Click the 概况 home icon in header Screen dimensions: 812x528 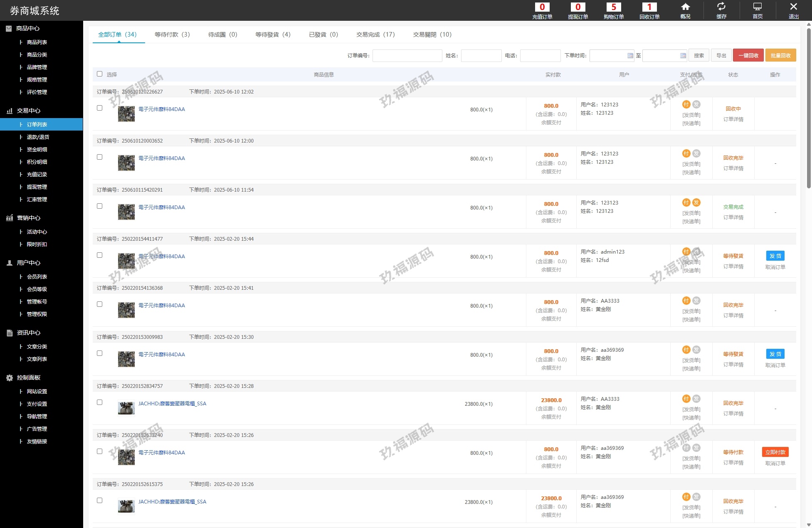tap(685, 7)
